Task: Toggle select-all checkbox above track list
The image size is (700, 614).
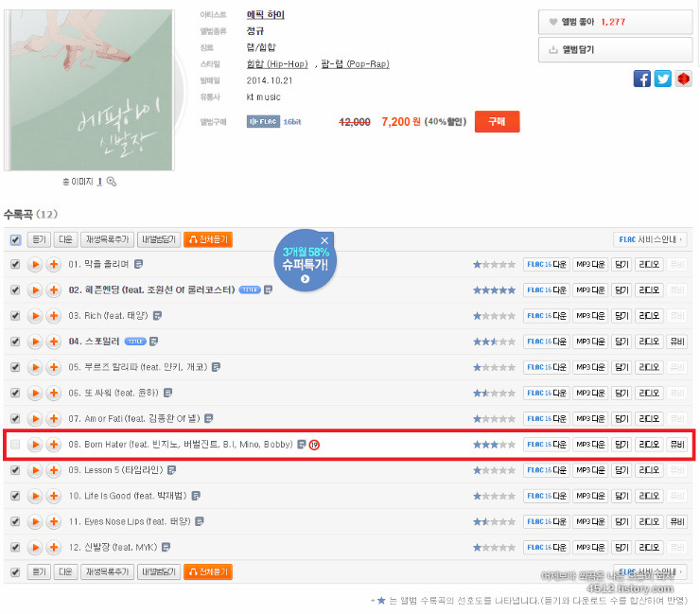Action: point(15,239)
